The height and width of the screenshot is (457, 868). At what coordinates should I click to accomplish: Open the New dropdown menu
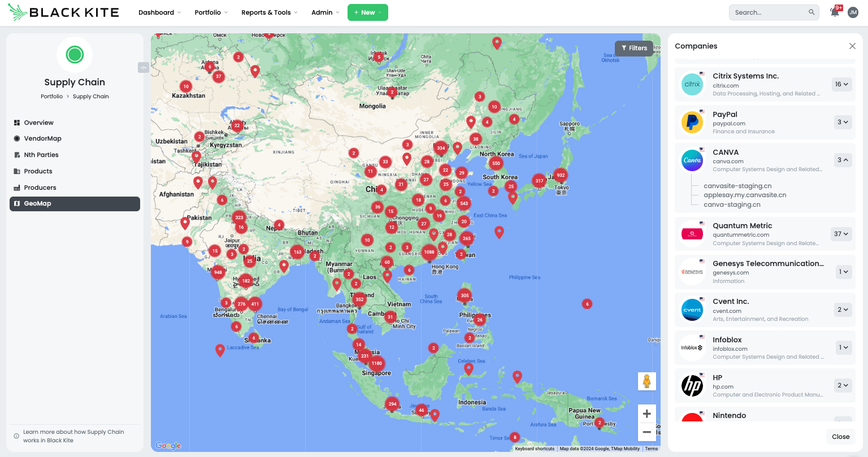tap(368, 12)
